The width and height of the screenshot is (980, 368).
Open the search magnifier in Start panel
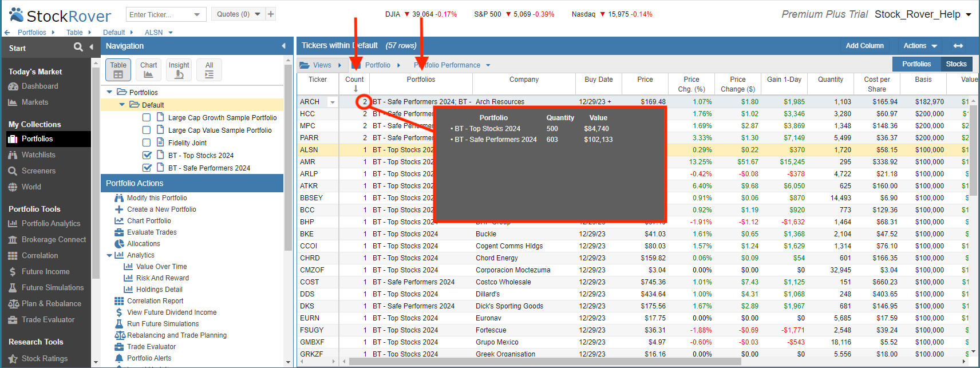[x=78, y=47]
